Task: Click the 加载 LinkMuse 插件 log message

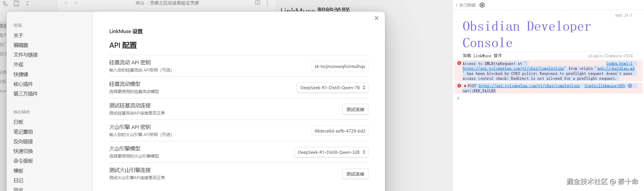Action: (x=482, y=56)
